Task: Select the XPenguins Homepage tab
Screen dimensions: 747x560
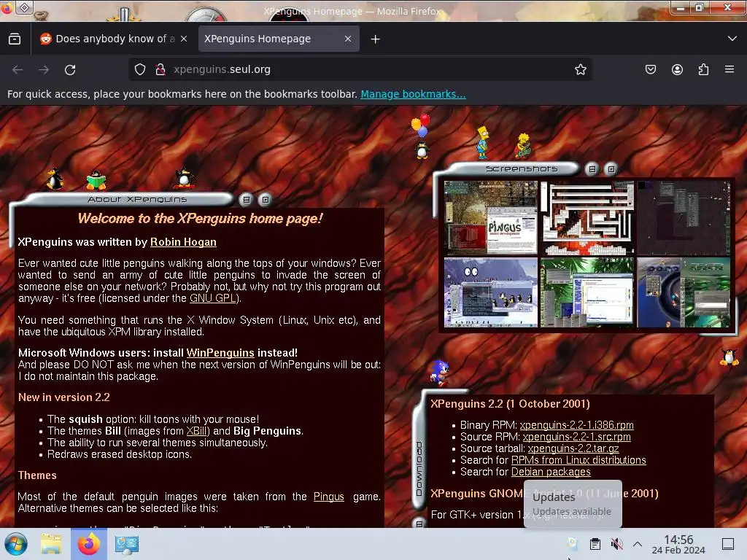Action: 279,39
